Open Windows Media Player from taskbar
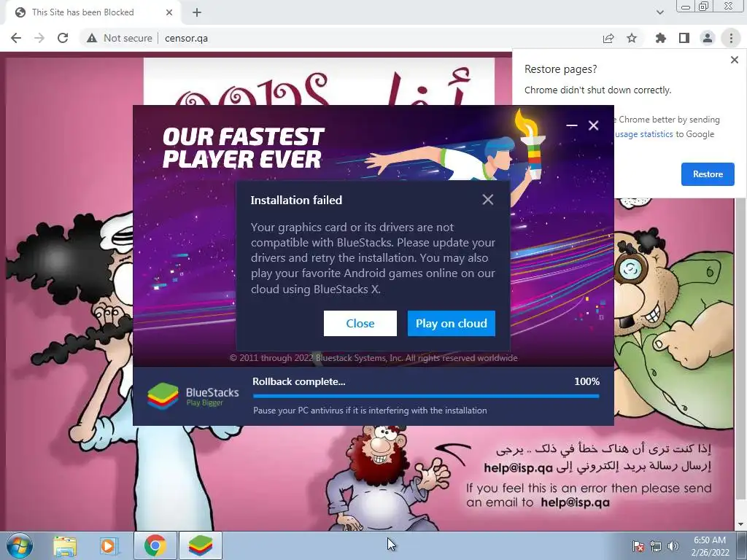Viewport: 747px width, 560px height. coord(109,545)
